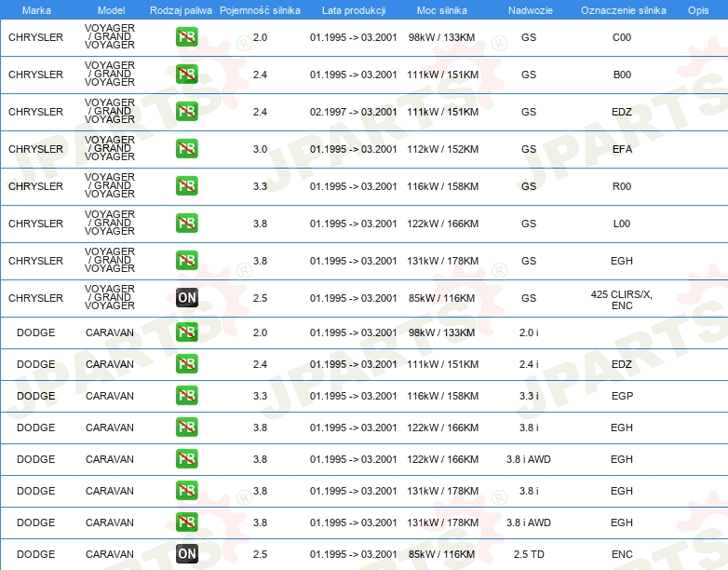Click DODGE make in the 2.0 engine row
Image resolution: width=728 pixels, height=570 pixels.
35,332
